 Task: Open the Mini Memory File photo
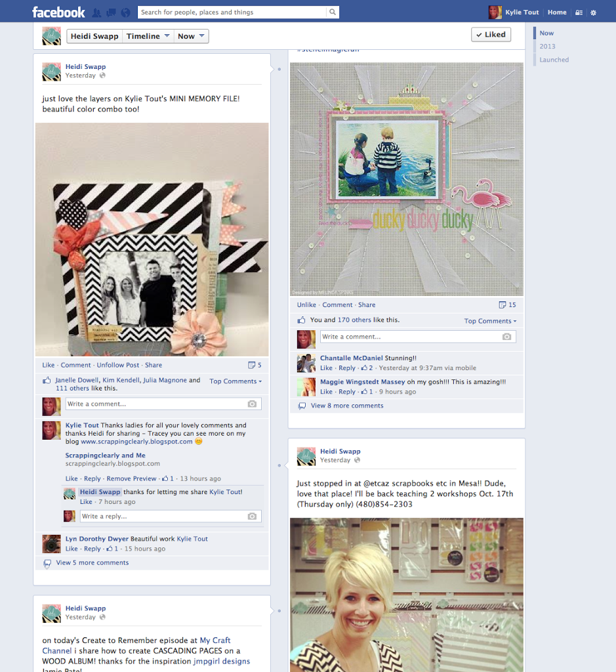[152, 240]
